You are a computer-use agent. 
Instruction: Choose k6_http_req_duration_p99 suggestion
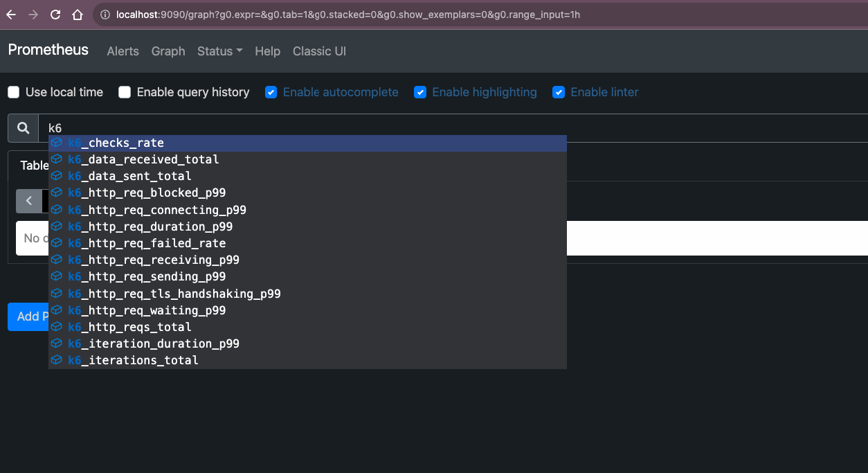click(x=307, y=226)
